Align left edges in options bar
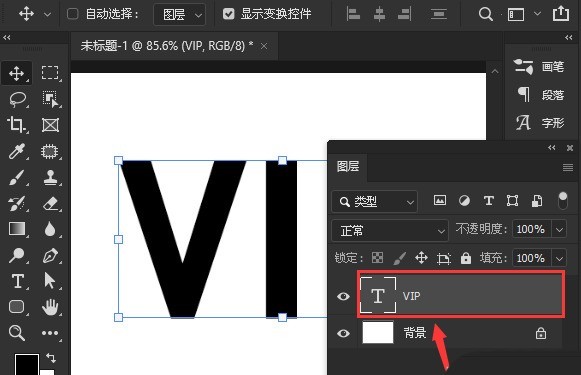 coord(353,14)
